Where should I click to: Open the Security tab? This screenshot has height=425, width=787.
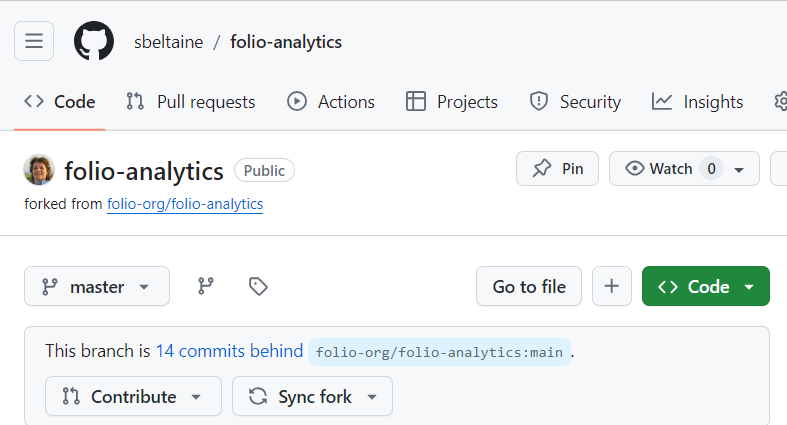575,102
